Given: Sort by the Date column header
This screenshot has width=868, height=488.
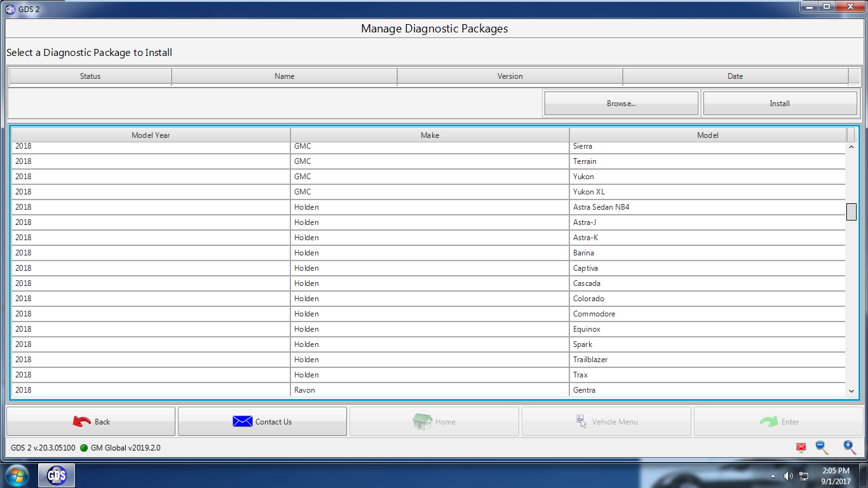Looking at the screenshot, I should pos(735,76).
